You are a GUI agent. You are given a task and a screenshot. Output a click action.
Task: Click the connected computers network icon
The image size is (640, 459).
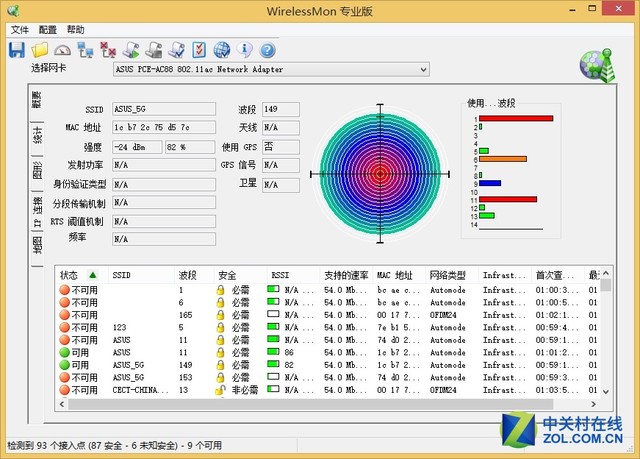85,50
